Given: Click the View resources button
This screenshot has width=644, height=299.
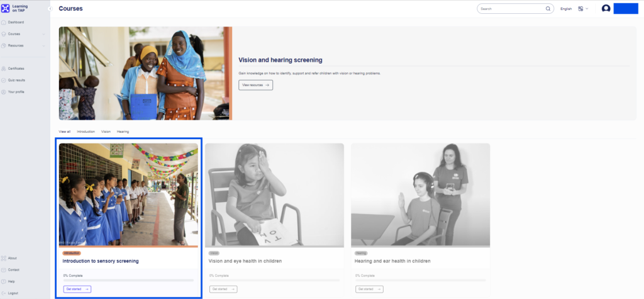Looking at the screenshot, I should (255, 85).
